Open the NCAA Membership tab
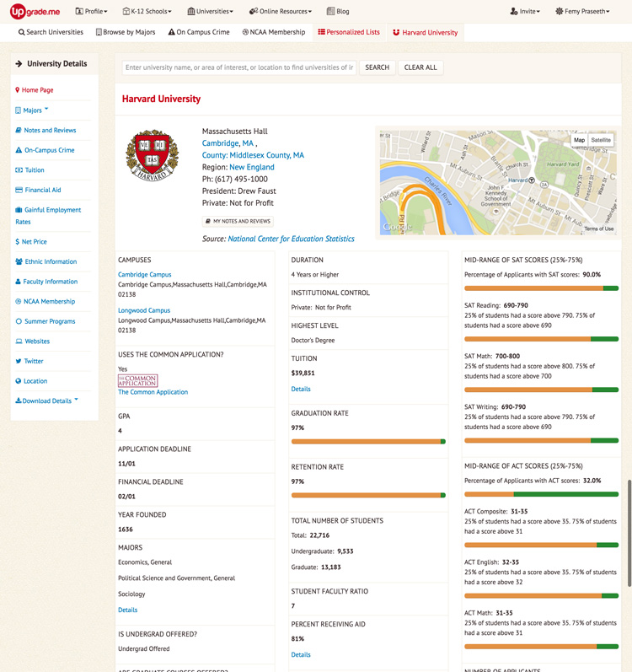 [274, 32]
